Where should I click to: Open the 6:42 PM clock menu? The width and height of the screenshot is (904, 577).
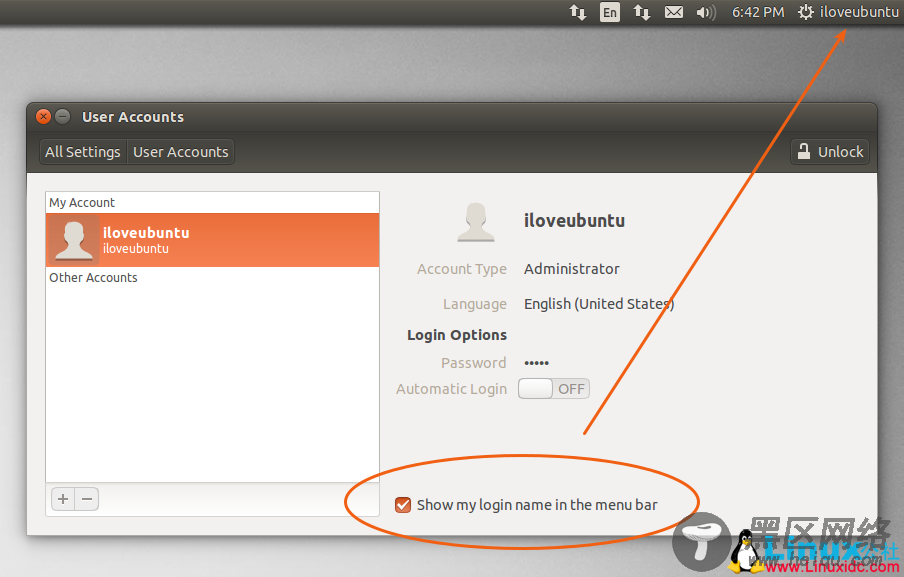[x=758, y=12]
